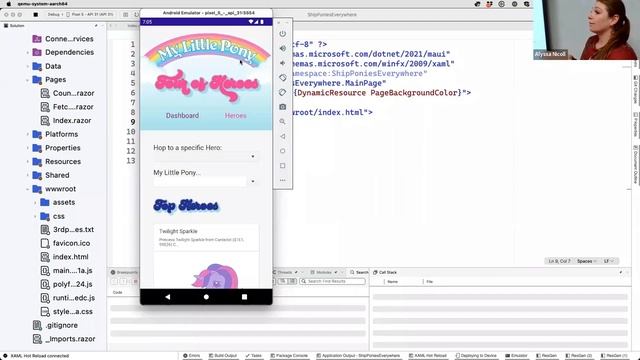Viewport: 640px width, 360px height.
Task: Click the Spaces indentation selector in the editor
Action: tap(587, 261)
